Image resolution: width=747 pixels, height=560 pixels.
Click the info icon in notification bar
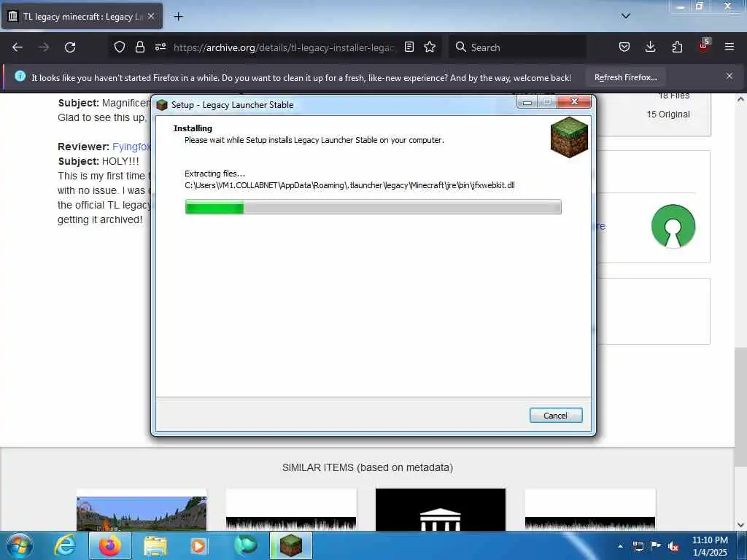[20, 76]
